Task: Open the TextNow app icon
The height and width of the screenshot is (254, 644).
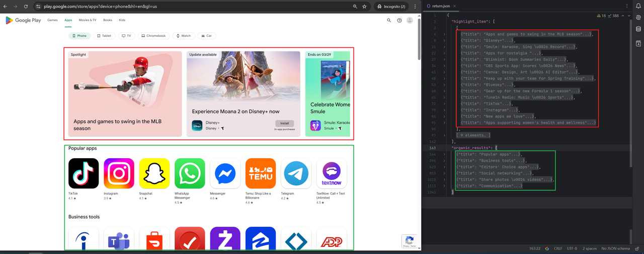Action: [x=332, y=173]
